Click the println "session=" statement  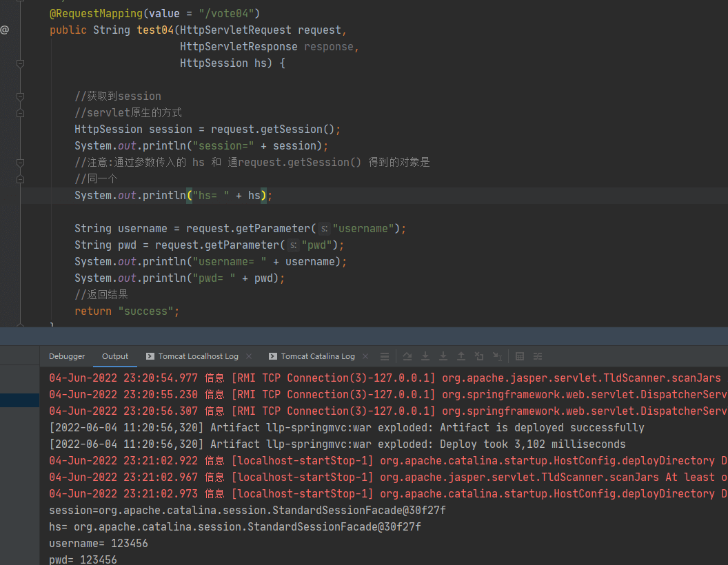[x=201, y=146]
